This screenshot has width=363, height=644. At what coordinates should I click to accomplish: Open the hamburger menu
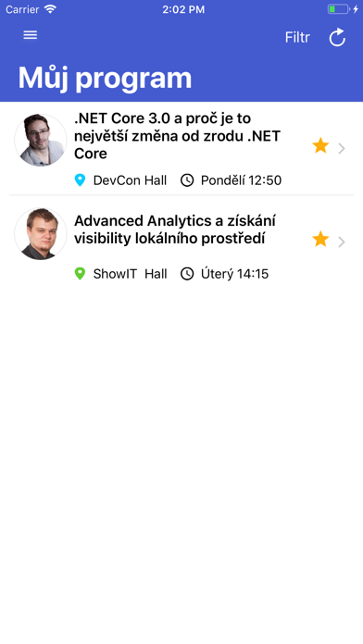[30, 35]
